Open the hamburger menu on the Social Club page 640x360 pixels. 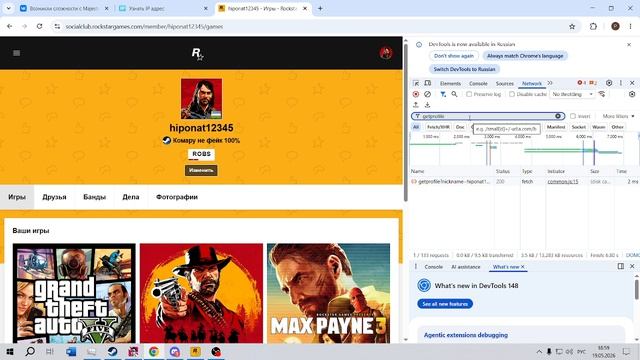[x=16, y=53]
